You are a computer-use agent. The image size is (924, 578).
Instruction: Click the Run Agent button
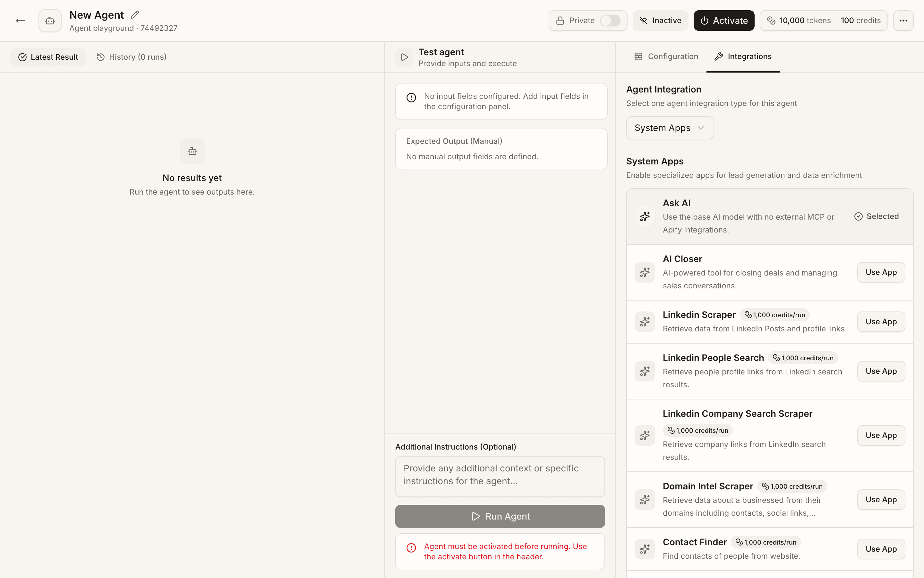tap(500, 516)
